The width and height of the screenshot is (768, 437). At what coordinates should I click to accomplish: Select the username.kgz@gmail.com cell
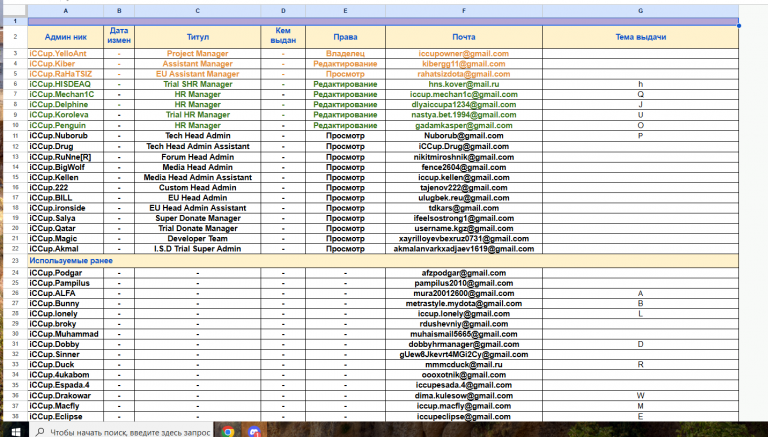pyautogui.click(x=464, y=228)
